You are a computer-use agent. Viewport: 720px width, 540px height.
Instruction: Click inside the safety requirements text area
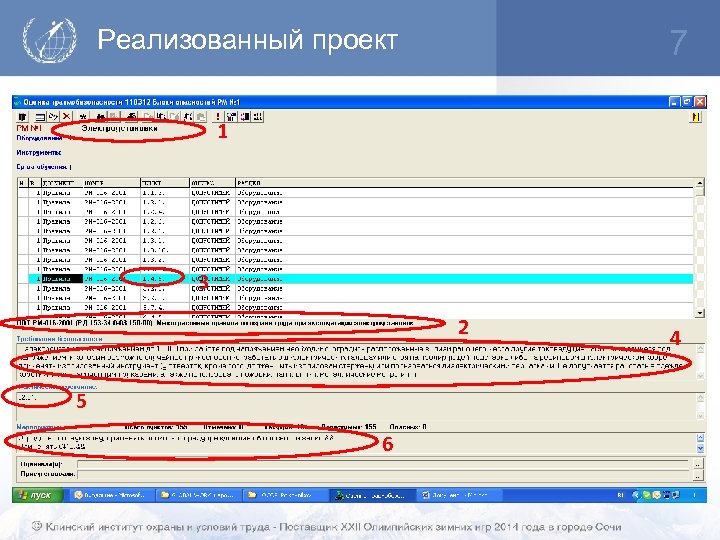(356, 361)
